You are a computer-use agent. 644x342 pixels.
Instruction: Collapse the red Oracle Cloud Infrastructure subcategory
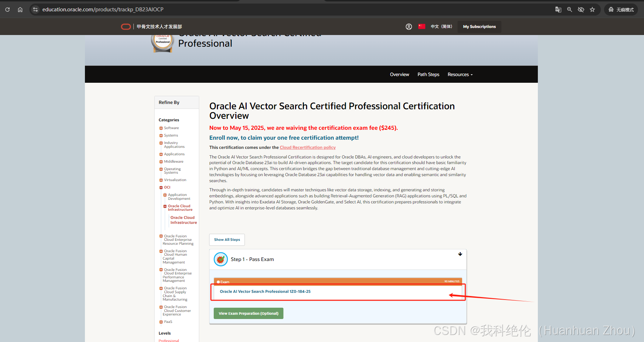pos(165,206)
